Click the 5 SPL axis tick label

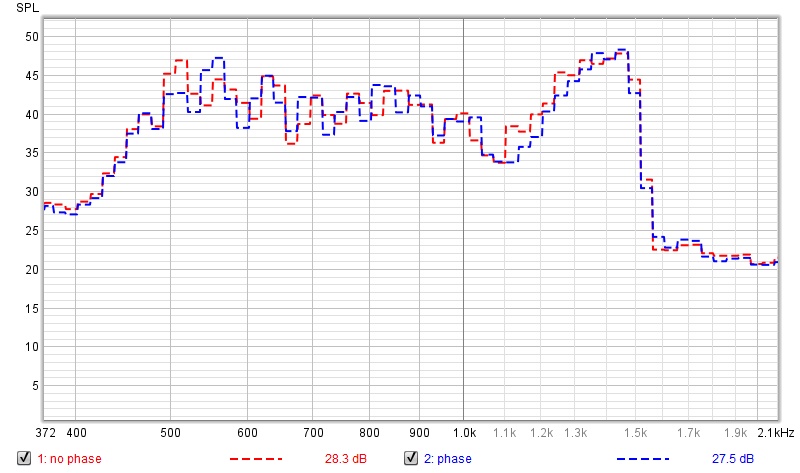point(35,386)
